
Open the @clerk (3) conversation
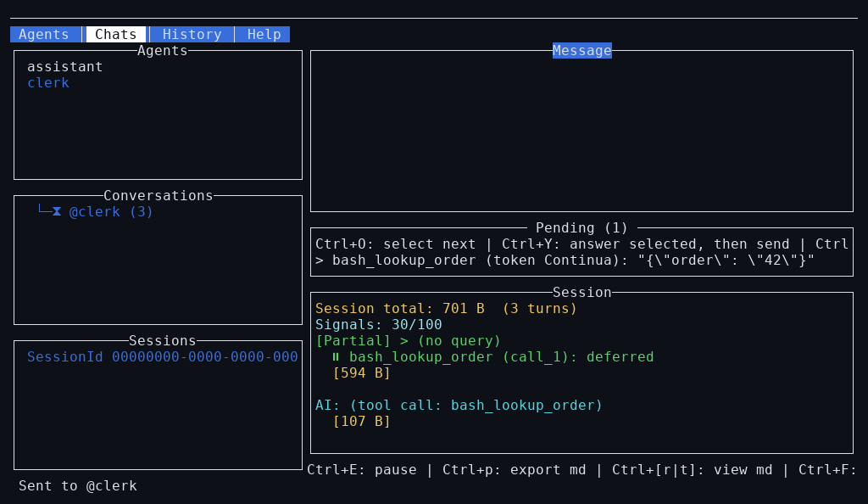111,212
